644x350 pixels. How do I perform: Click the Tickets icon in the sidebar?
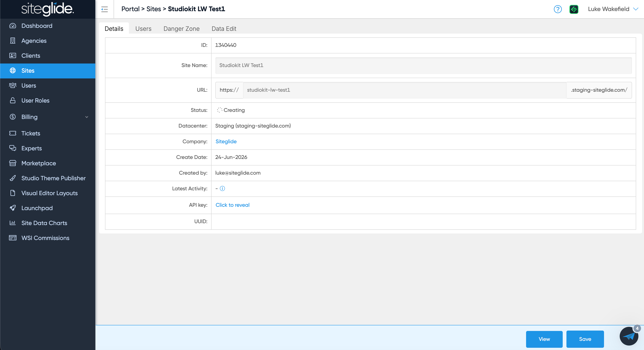[13, 133]
